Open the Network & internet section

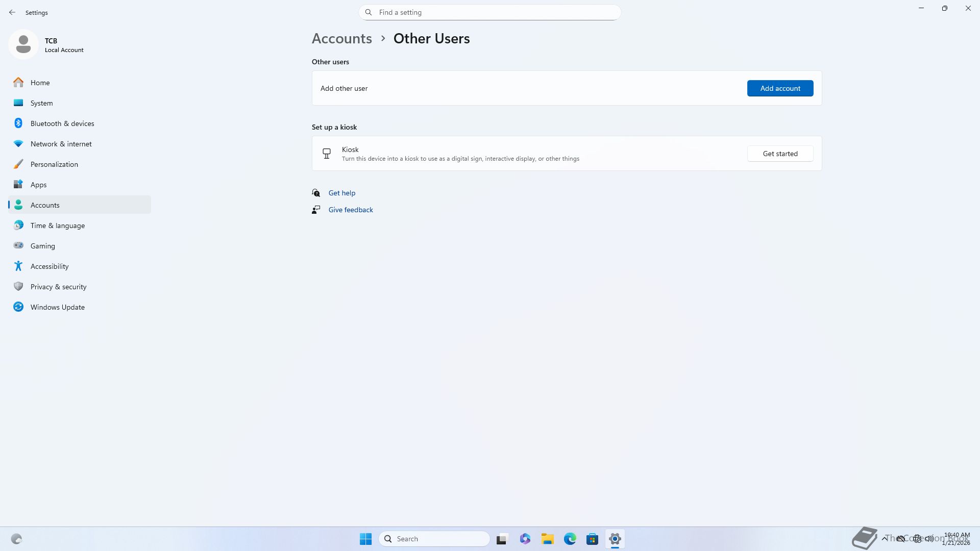pos(61,144)
